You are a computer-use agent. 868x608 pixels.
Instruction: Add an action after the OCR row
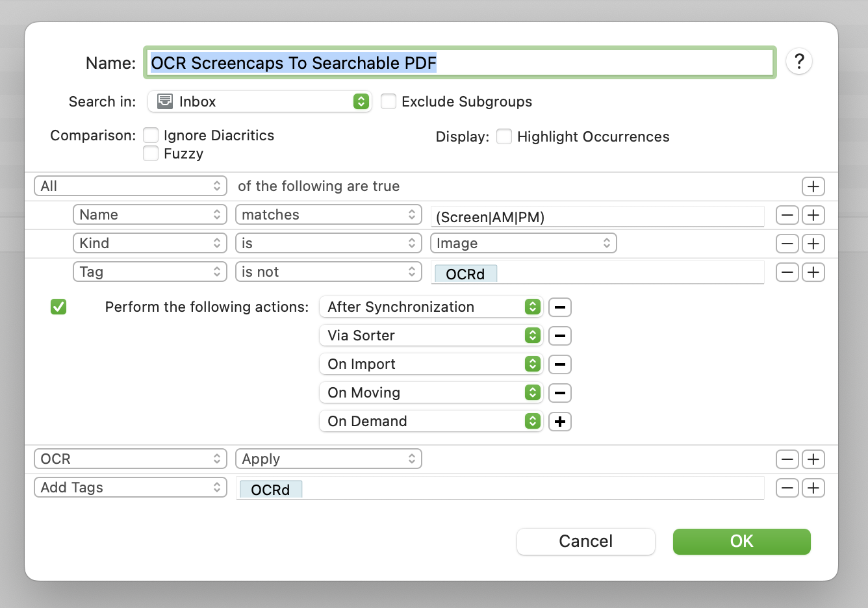[813, 459]
